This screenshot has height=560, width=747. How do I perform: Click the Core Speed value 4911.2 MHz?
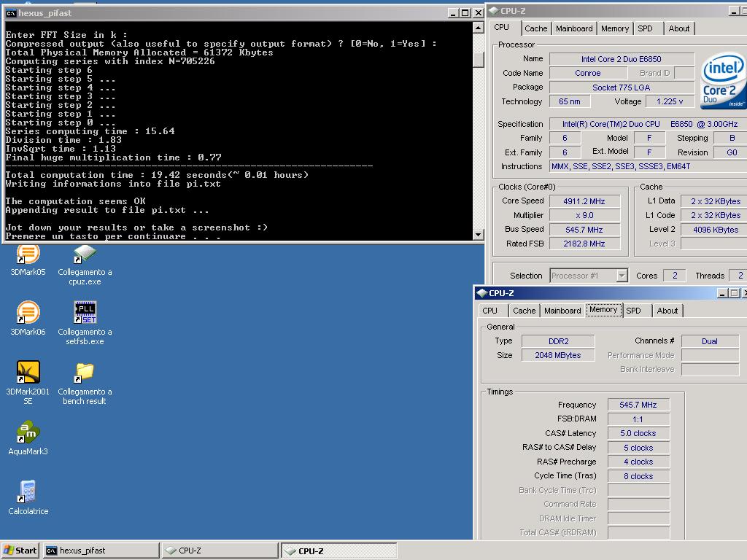coord(584,201)
